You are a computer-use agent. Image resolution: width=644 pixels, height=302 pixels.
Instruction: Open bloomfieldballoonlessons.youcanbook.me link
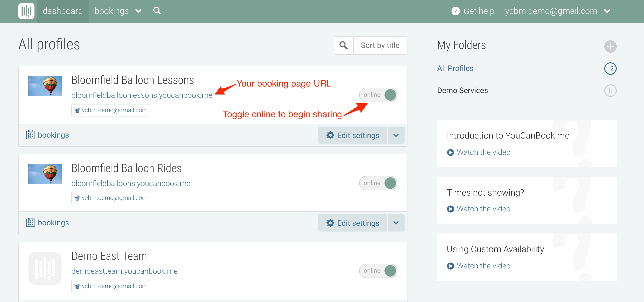(x=142, y=95)
